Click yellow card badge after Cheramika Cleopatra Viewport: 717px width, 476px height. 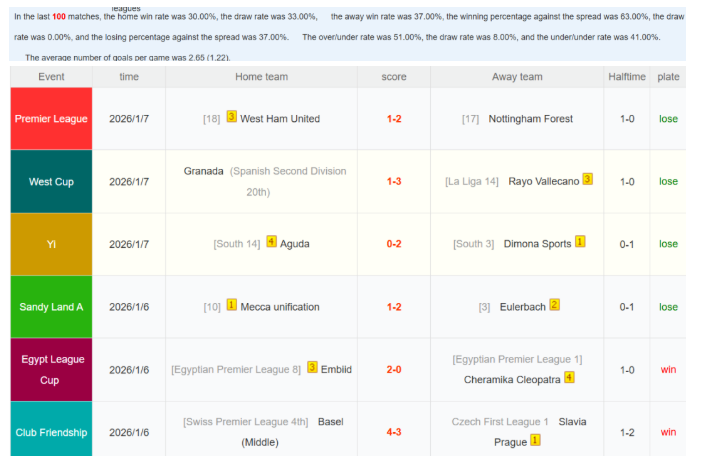[569, 378]
